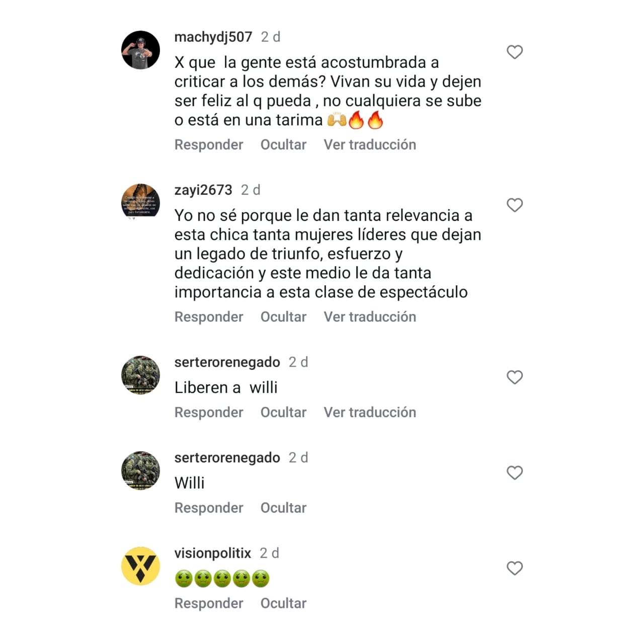Translate the 'Liberen a willi' comment

click(370, 413)
